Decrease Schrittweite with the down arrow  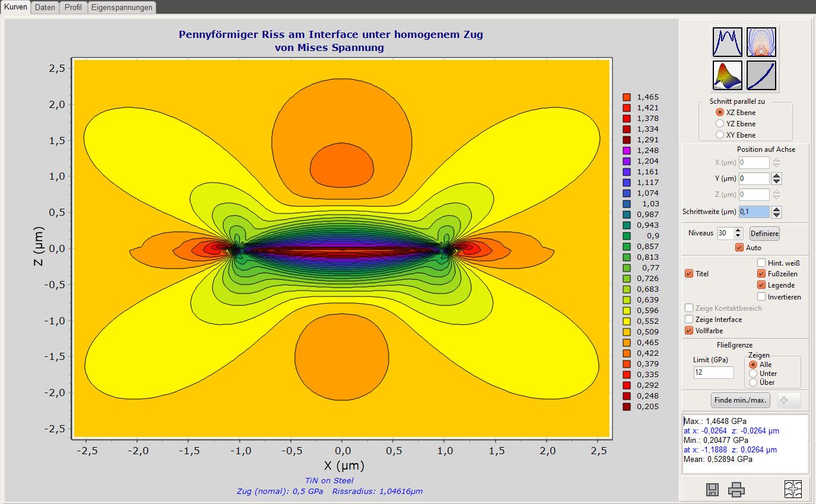(776, 215)
